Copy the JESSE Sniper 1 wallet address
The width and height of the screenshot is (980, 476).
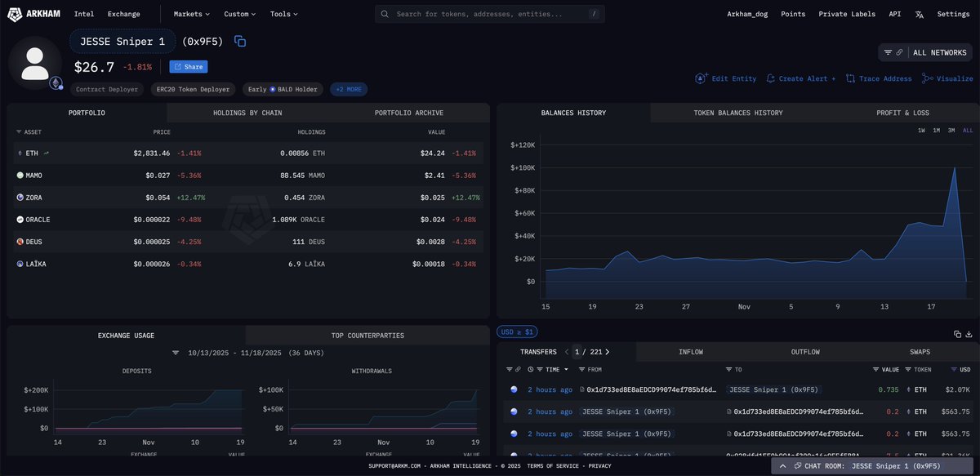(240, 42)
